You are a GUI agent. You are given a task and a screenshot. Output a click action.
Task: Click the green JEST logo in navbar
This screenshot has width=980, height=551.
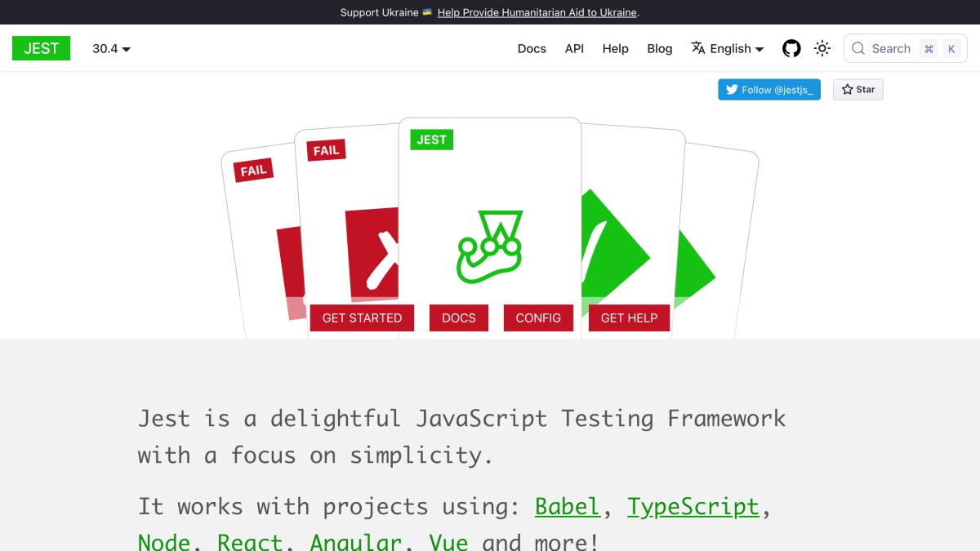tap(41, 48)
